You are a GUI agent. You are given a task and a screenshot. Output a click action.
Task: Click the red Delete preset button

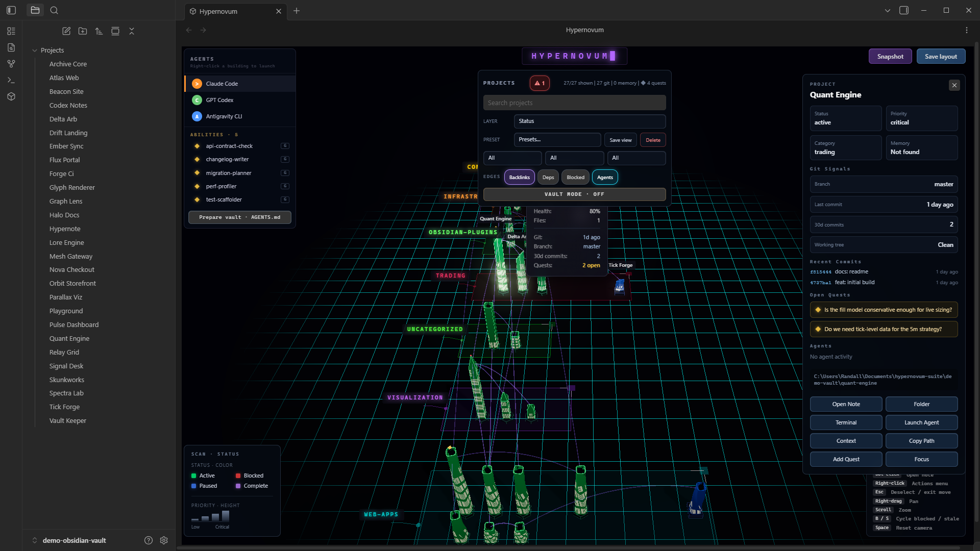click(x=653, y=140)
